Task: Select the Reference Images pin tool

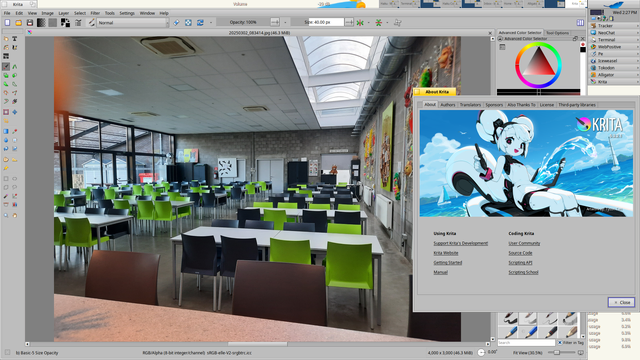Action: point(6,168)
